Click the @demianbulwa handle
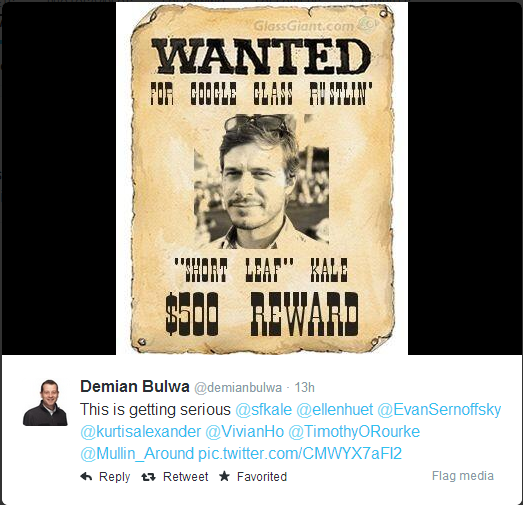This screenshot has height=505, width=523. [238, 388]
